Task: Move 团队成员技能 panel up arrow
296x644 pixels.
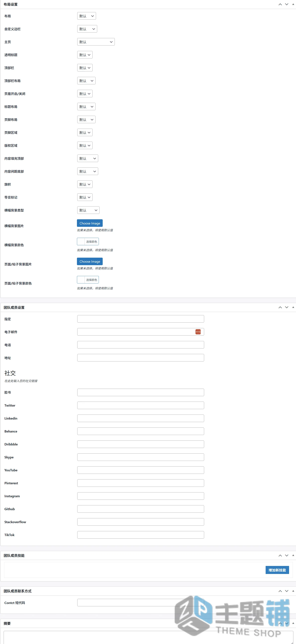Action: point(280,555)
